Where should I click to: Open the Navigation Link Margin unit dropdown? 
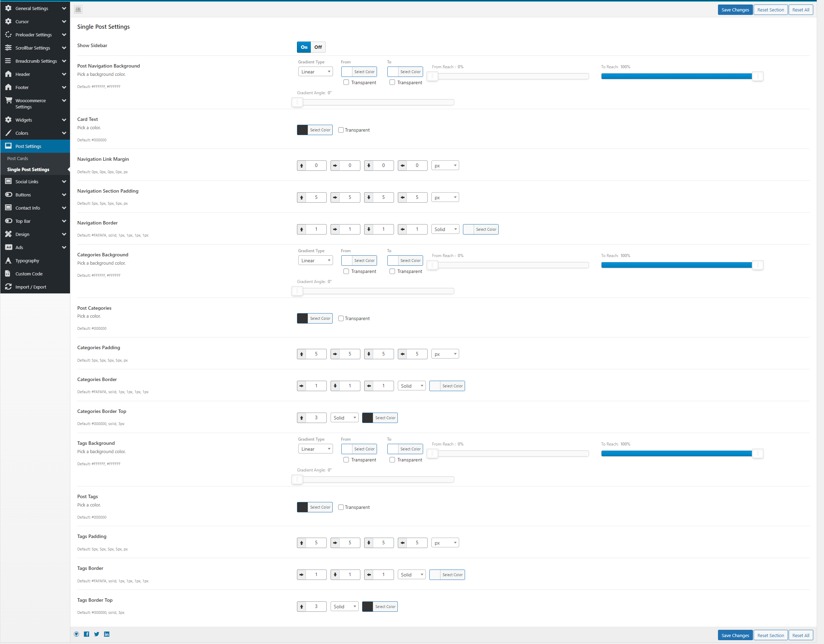coord(445,165)
